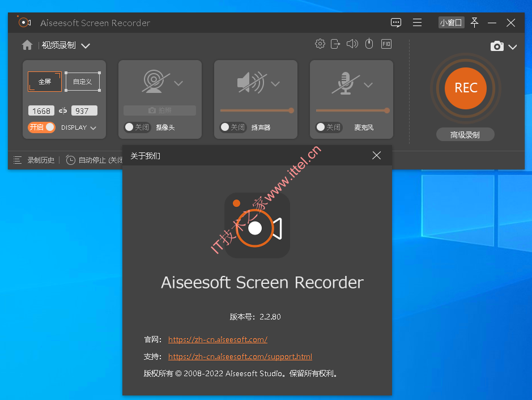532x400 pixels.
Task: Toggle the 摄像头 webcam switch
Action: (x=137, y=127)
